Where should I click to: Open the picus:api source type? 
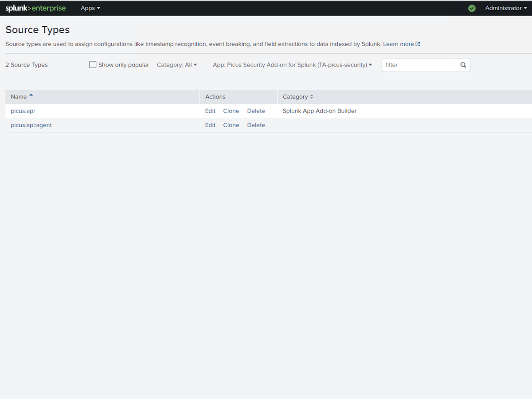[x=23, y=111]
